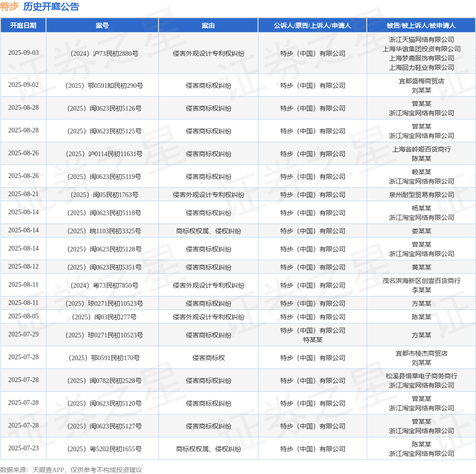Screen dimensions: 476x474
Task: Click defendant 茂名滨海新区创壹百货商行
Action: pos(421,281)
